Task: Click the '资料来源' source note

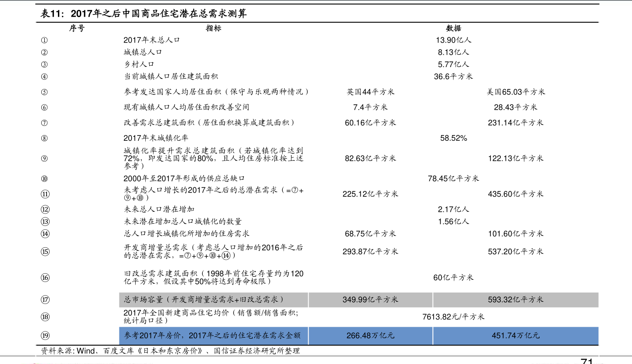Action: [171, 351]
